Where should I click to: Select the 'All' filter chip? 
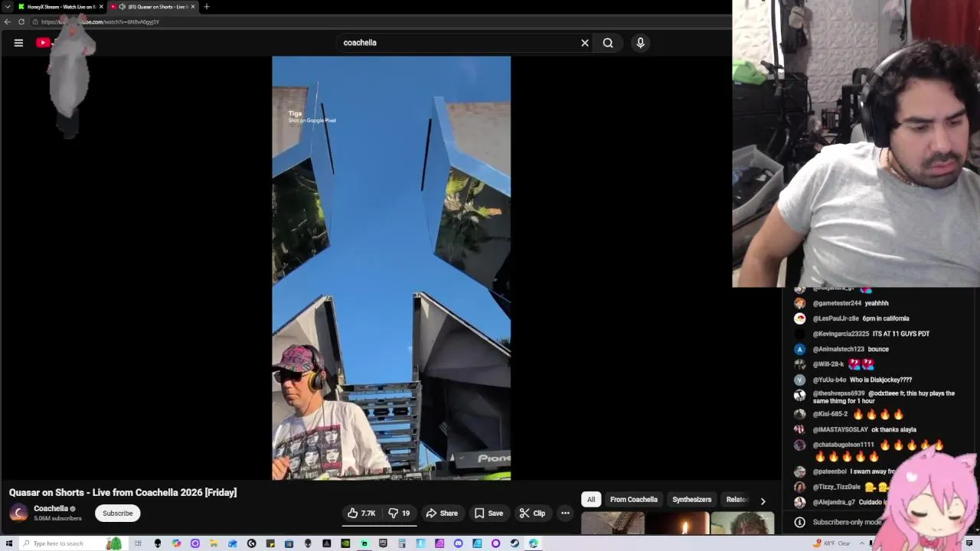[x=591, y=500]
